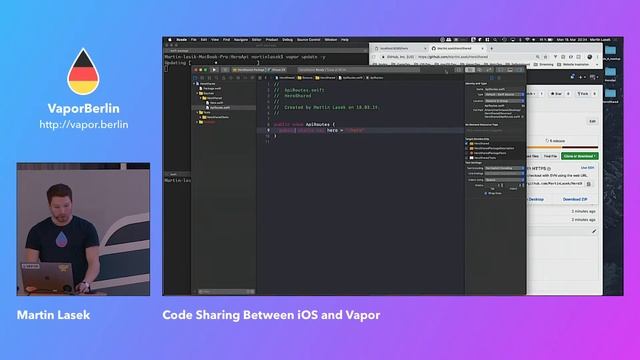Open the file Type dropdown in inspector
640x360 pixels.
click(x=504, y=95)
